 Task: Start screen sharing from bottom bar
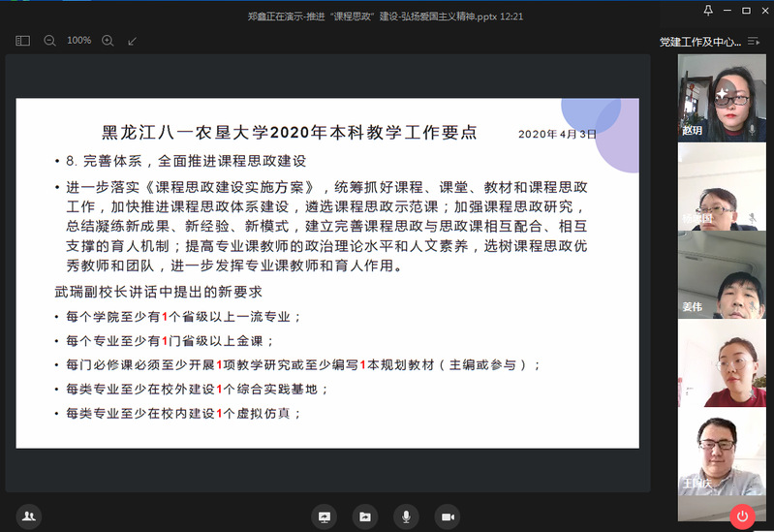tap(324, 516)
